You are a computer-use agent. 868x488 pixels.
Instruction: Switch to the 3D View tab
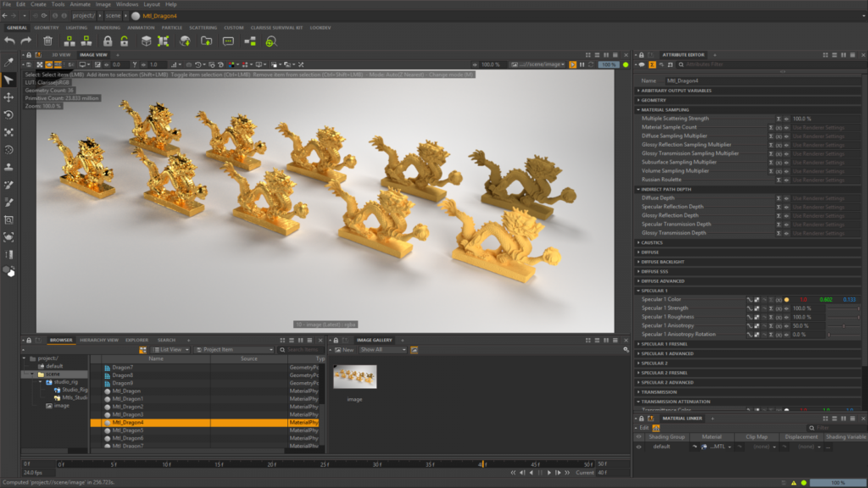click(61, 55)
